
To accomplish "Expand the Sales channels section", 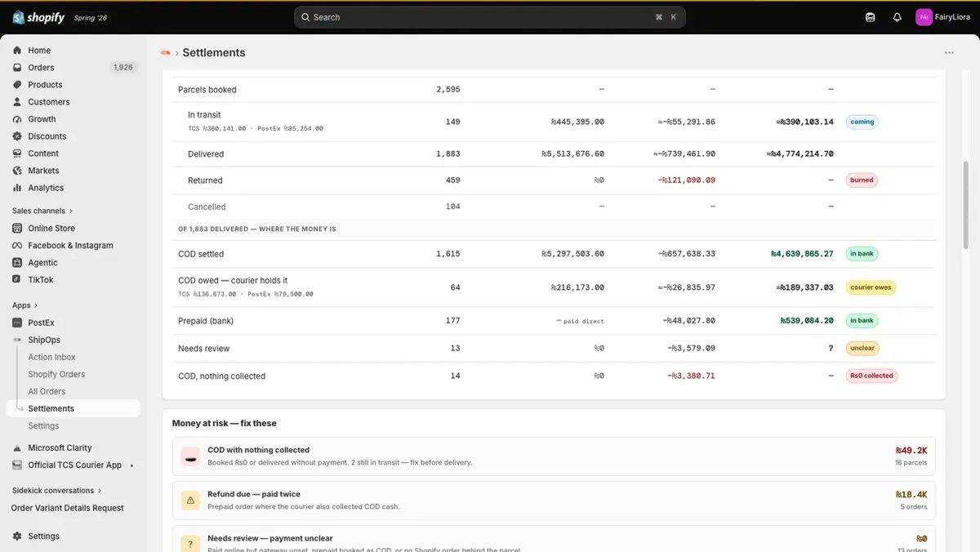I will (42, 211).
